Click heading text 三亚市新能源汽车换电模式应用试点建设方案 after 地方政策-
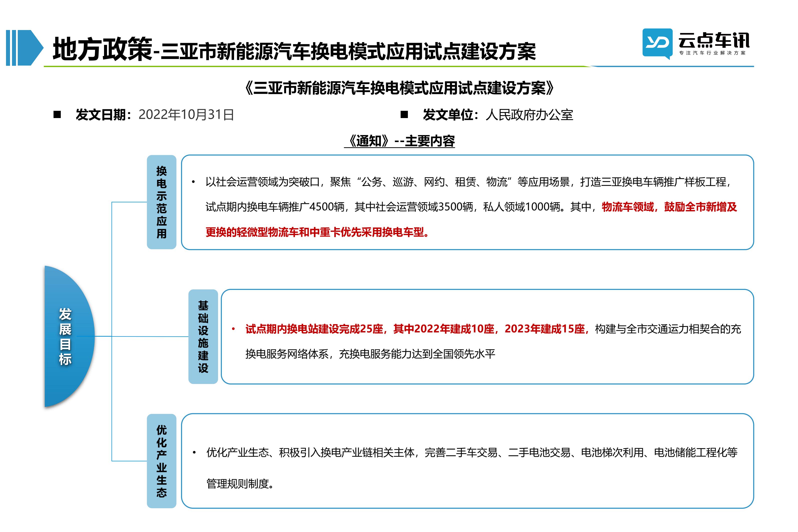 (x=348, y=51)
